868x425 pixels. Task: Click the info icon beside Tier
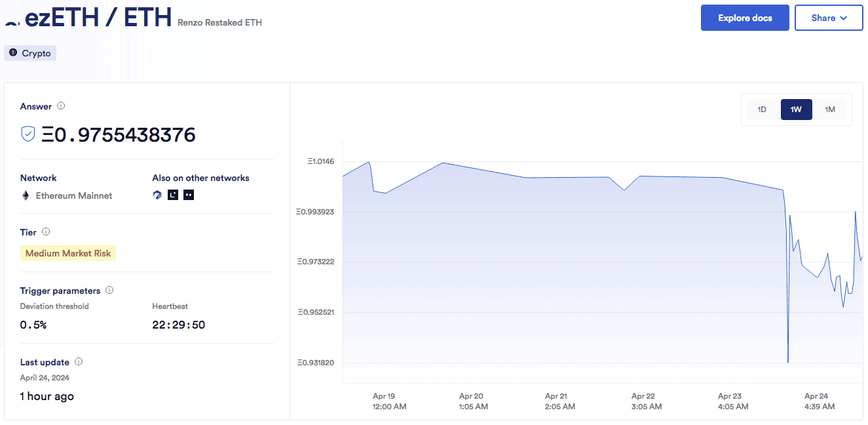pyautogui.click(x=46, y=232)
